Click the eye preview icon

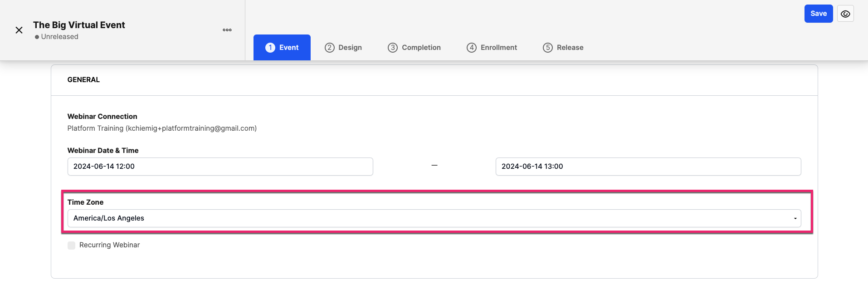pyautogui.click(x=845, y=14)
